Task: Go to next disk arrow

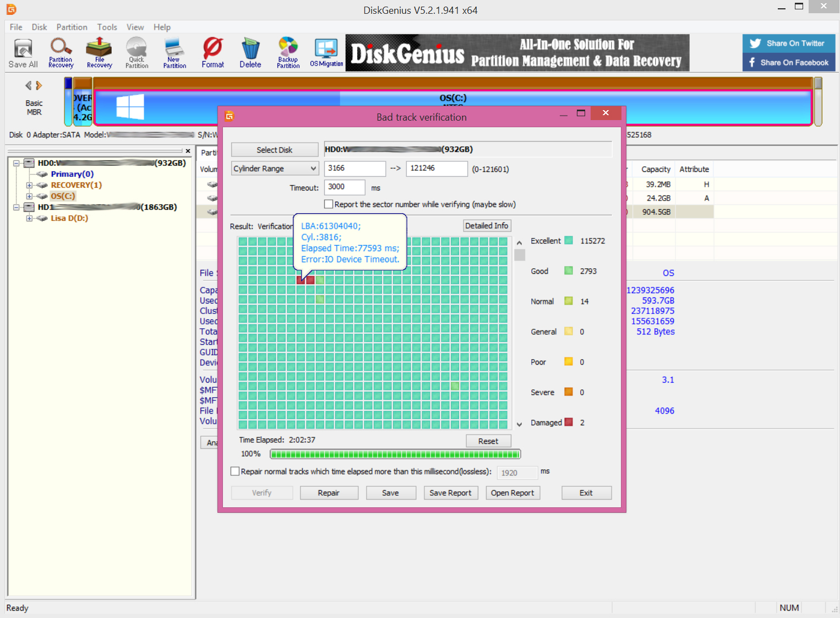Action: click(39, 85)
